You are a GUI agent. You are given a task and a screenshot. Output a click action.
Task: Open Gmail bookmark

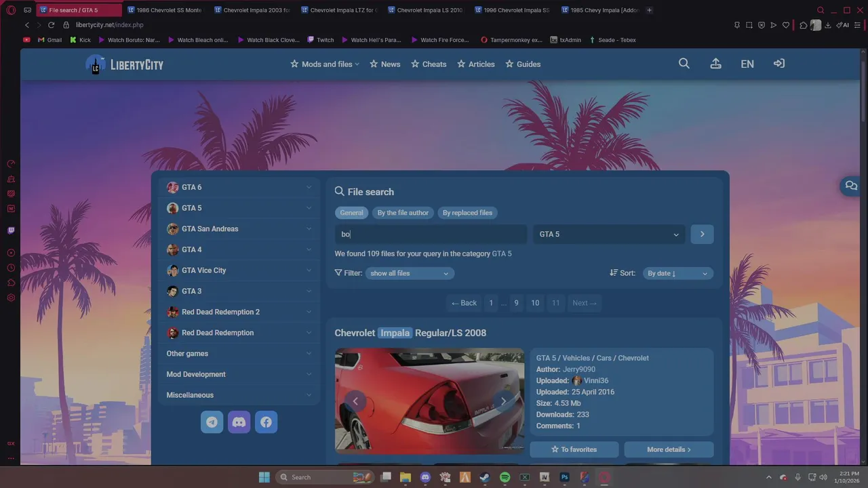coord(50,40)
